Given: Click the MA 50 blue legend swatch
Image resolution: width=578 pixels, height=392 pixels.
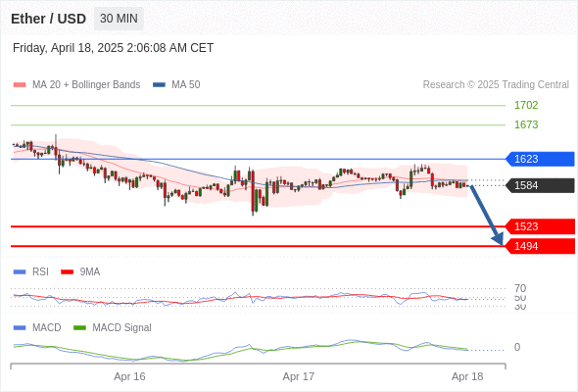Looking at the screenshot, I should pos(159,85).
